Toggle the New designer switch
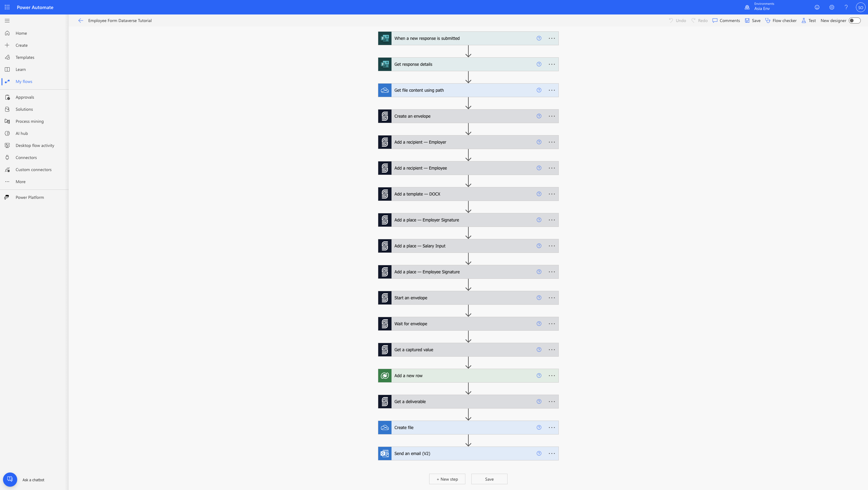The image size is (868, 490). pyautogui.click(x=854, y=21)
